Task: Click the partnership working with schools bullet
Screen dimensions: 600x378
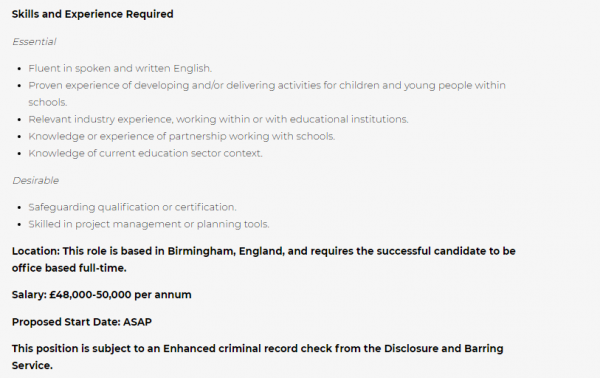Action: [x=181, y=136]
